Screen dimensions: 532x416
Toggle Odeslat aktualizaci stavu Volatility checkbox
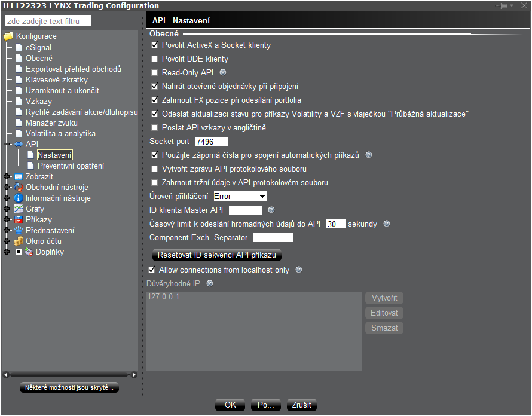(155, 114)
